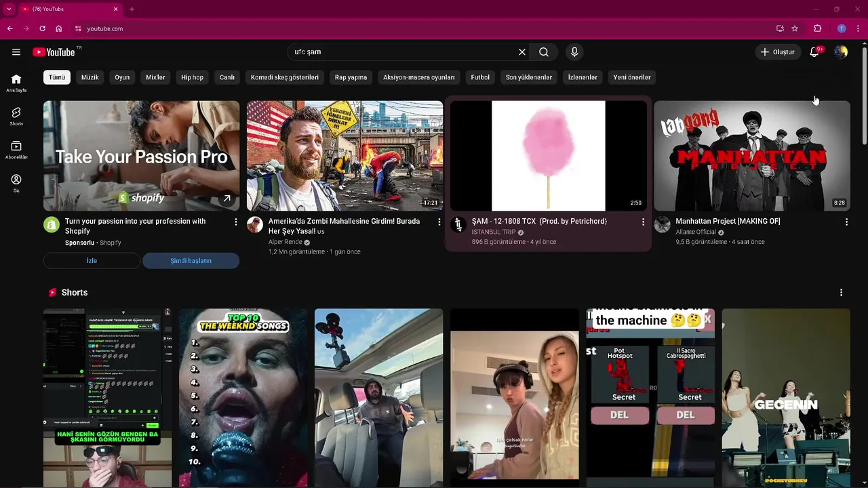Image resolution: width=868 pixels, height=488 pixels.
Task: Click the magnifier search button
Action: coord(544,52)
